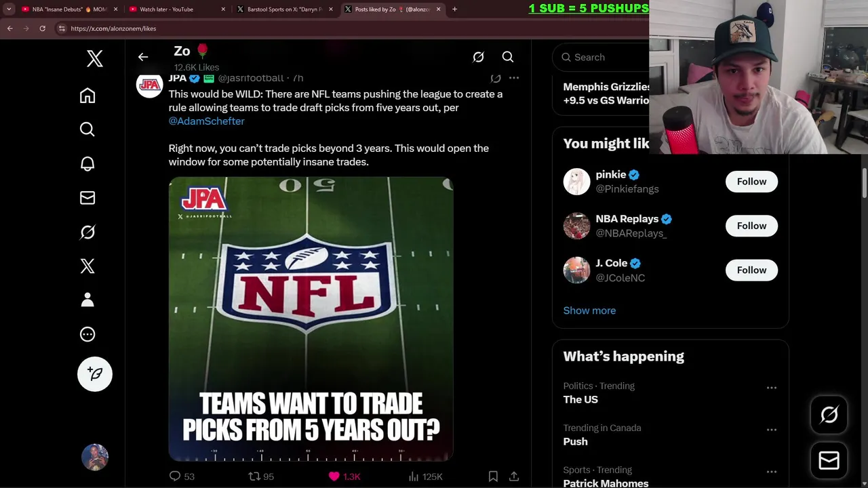Click the JPA account name
868x488 pixels.
[177, 78]
